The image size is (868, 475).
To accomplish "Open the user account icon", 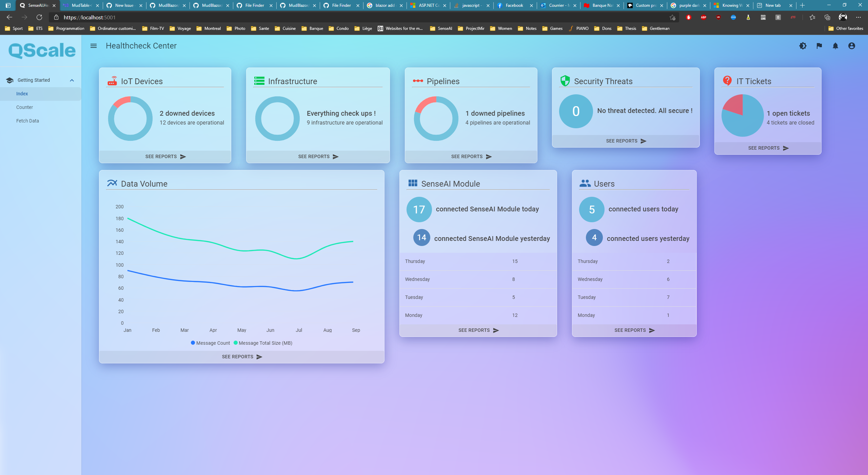I will point(851,46).
